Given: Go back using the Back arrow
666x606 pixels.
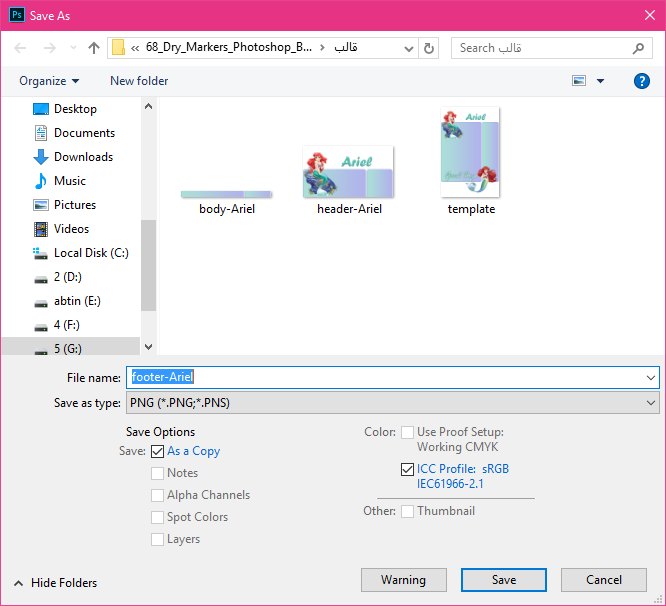Looking at the screenshot, I should click(x=20, y=48).
